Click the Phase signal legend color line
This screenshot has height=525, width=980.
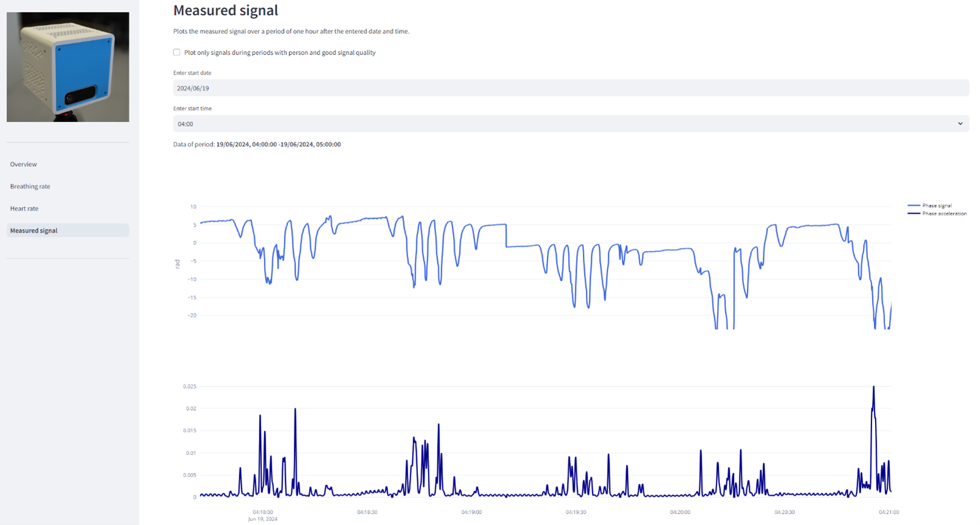point(913,206)
